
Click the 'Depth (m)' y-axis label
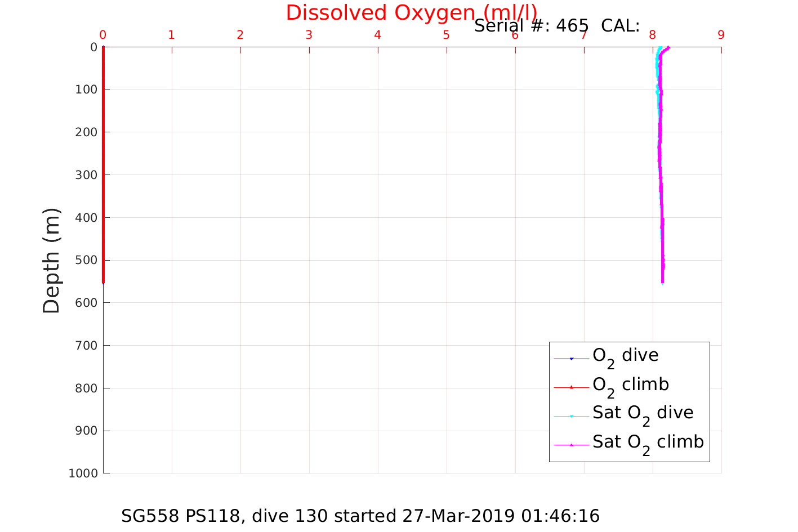[x=51, y=260]
